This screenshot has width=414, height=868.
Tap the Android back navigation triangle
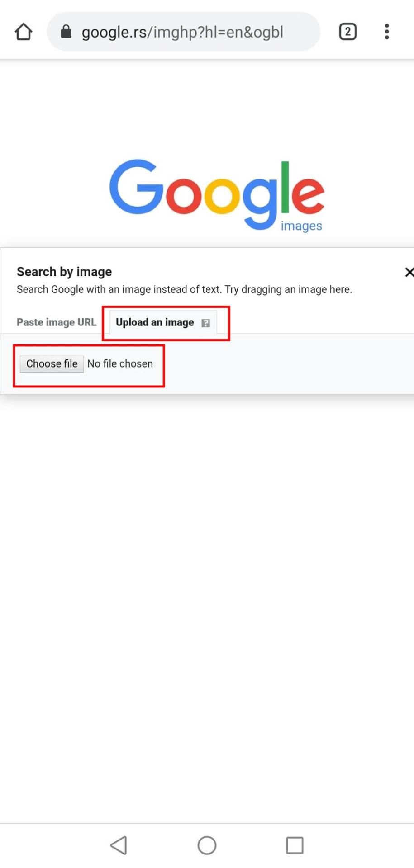click(119, 844)
